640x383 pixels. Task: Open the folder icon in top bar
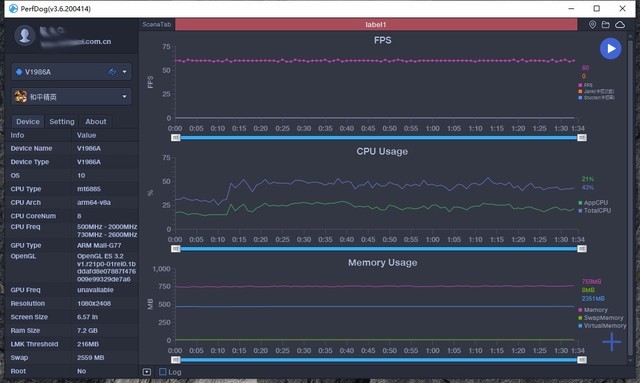point(606,24)
